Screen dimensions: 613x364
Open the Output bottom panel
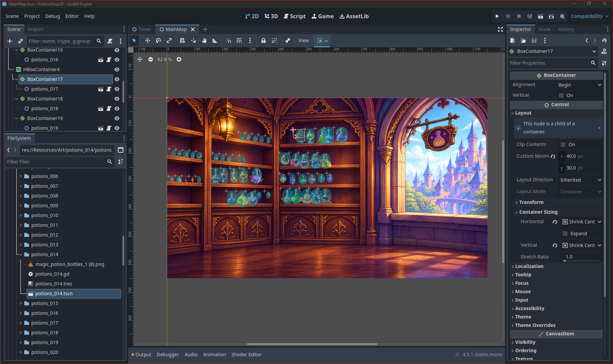[141, 355]
